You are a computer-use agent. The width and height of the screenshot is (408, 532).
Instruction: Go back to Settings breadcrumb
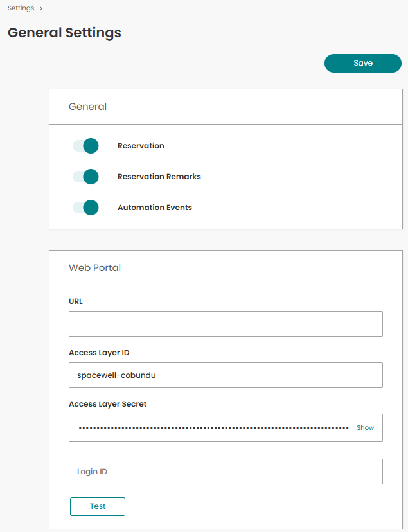pyautogui.click(x=21, y=8)
